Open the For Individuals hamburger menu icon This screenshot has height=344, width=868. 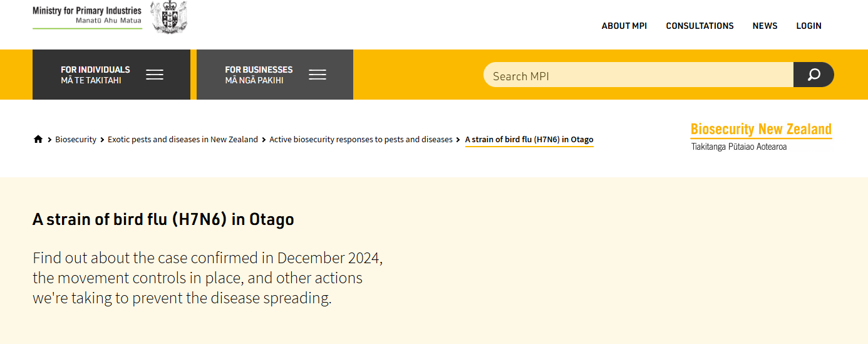point(155,75)
